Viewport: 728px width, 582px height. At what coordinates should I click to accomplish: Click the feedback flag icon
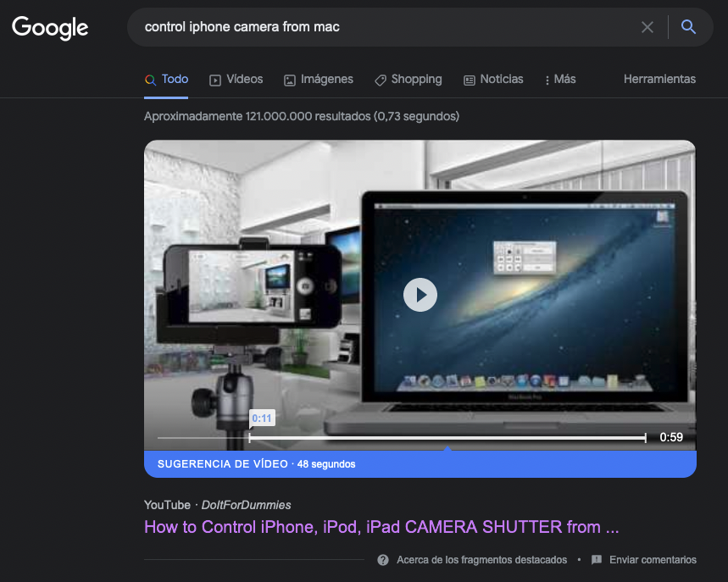[x=597, y=560]
